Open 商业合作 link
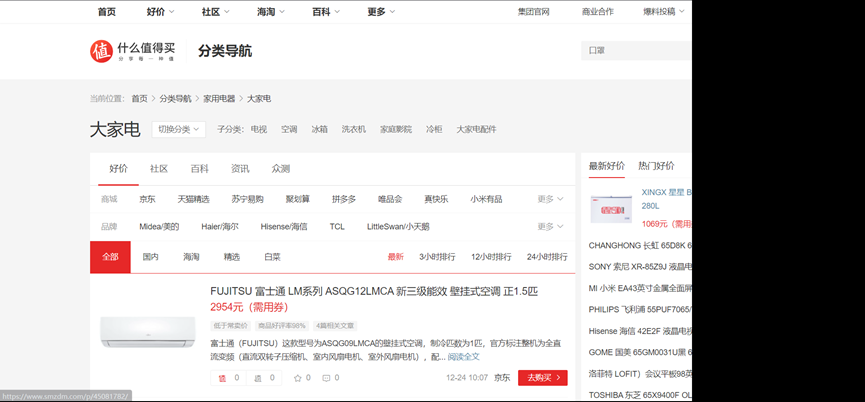 pos(597,12)
